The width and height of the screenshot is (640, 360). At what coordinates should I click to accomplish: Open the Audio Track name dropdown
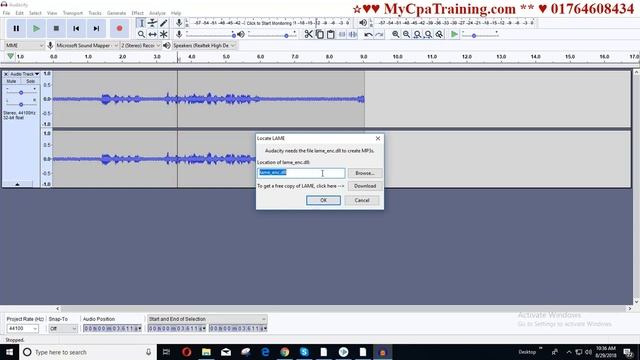(x=24, y=74)
